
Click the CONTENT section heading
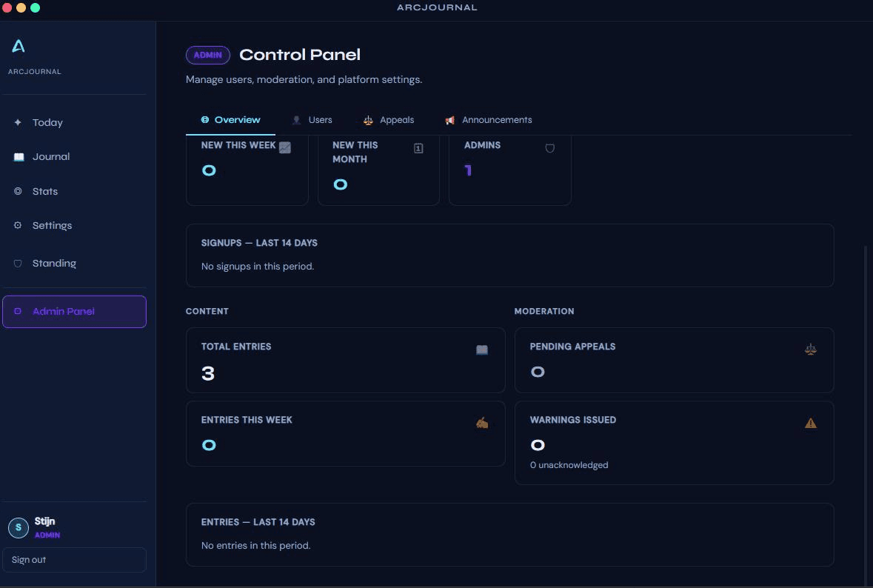pyautogui.click(x=207, y=311)
